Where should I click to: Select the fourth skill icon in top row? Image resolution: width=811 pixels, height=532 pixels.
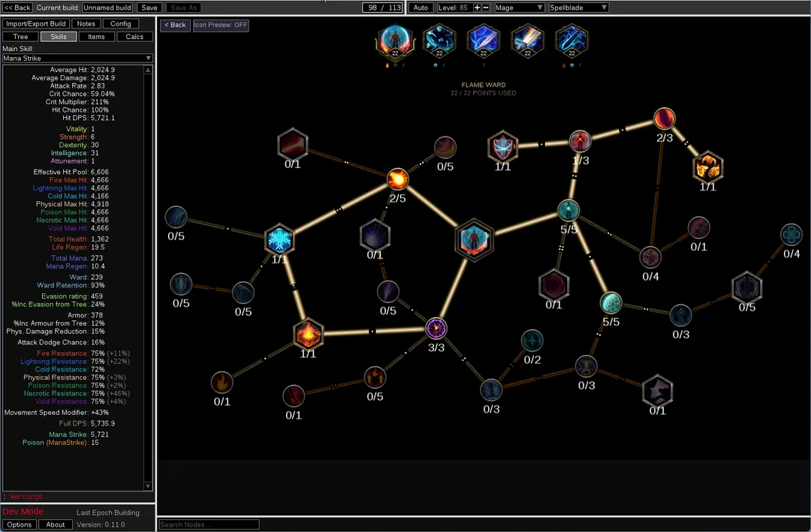click(x=528, y=41)
